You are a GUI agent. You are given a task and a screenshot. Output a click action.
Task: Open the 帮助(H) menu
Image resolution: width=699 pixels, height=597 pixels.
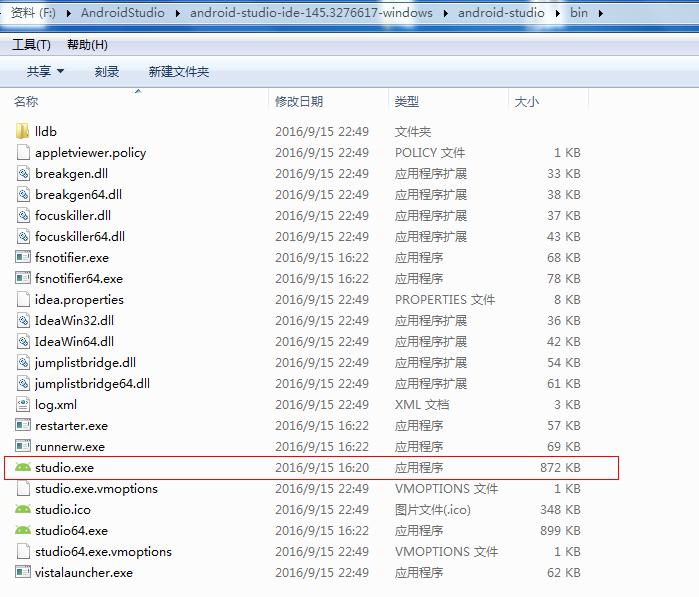coord(87,45)
